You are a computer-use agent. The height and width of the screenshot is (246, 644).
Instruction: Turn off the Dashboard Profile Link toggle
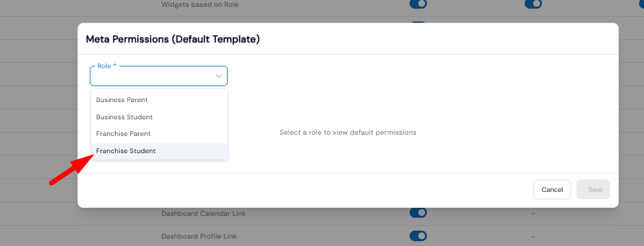click(x=418, y=236)
